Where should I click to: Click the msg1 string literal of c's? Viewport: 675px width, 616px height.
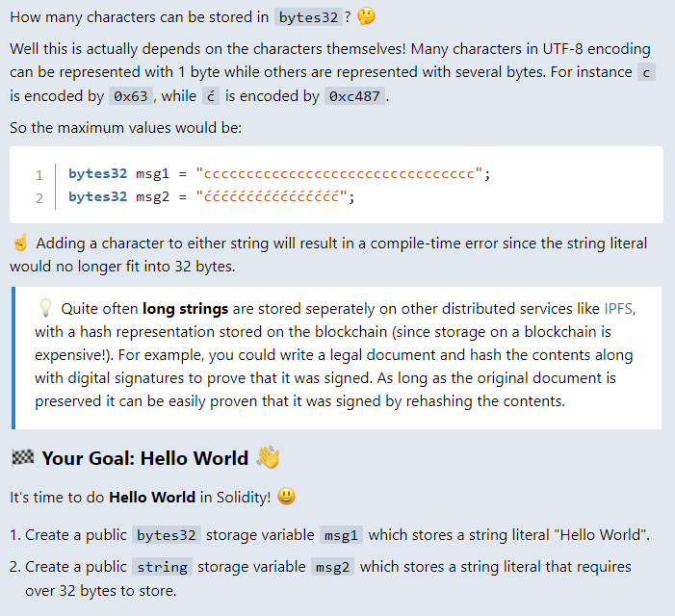(338, 174)
